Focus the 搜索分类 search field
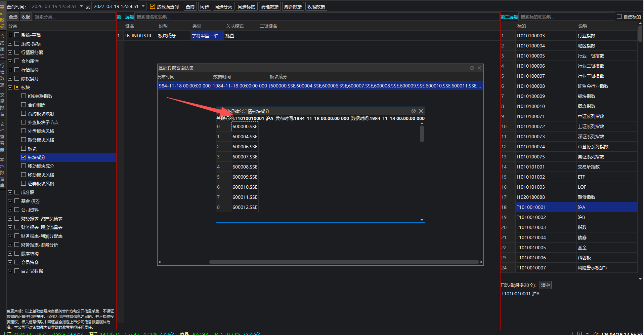The width and height of the screenshot is (644, 335). (74, 17)
